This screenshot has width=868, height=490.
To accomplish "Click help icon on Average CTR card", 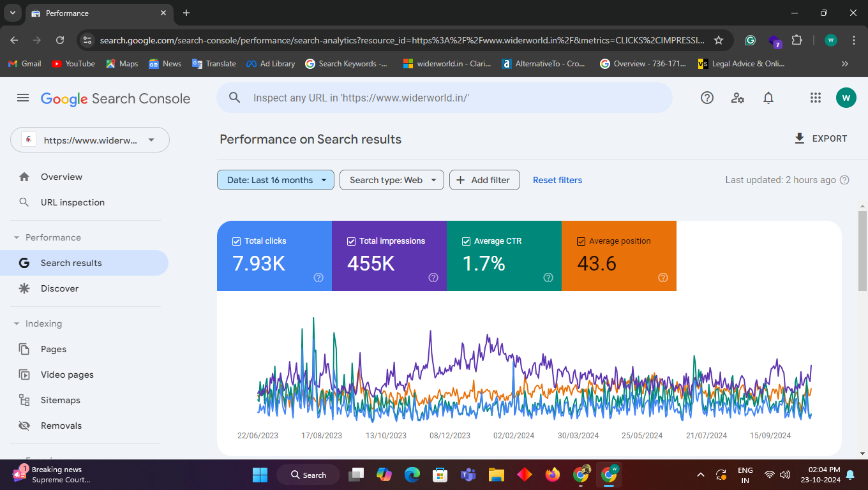I will click(548, 278).
